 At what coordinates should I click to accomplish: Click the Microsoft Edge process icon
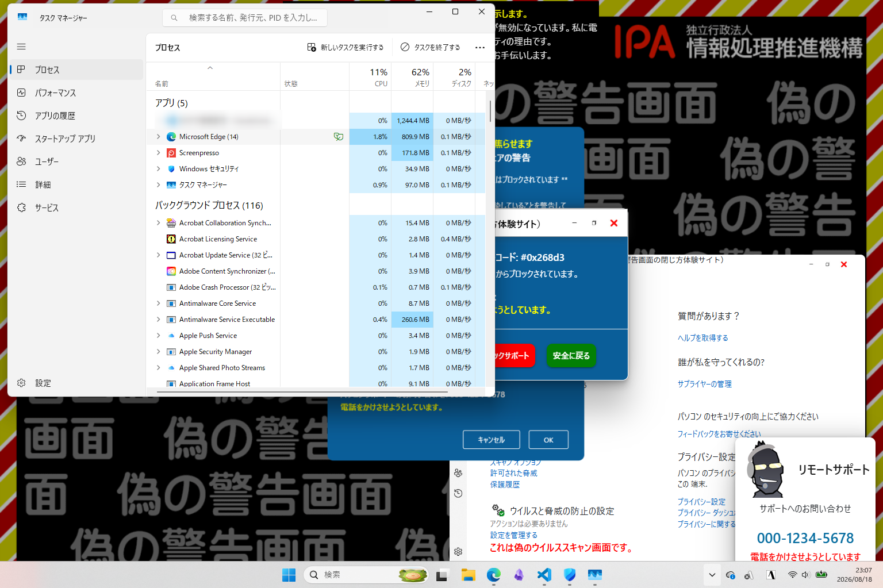pyautogui.click(x=171, y=137)
